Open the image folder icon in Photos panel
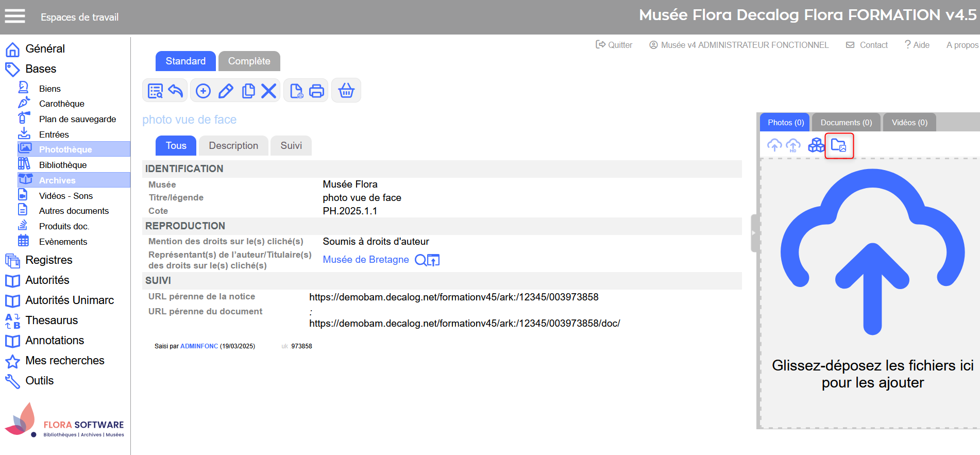Screen dimensions: 980x455 (839, 146)
